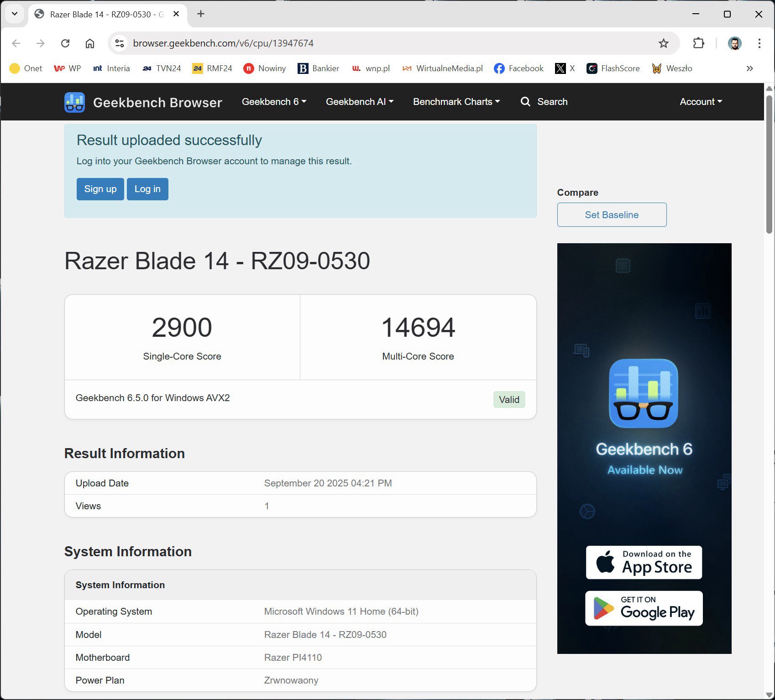Screen dimensions: 775x700
Task: Open the Extensions puzzle icon
Action: (x=699, y=43)
